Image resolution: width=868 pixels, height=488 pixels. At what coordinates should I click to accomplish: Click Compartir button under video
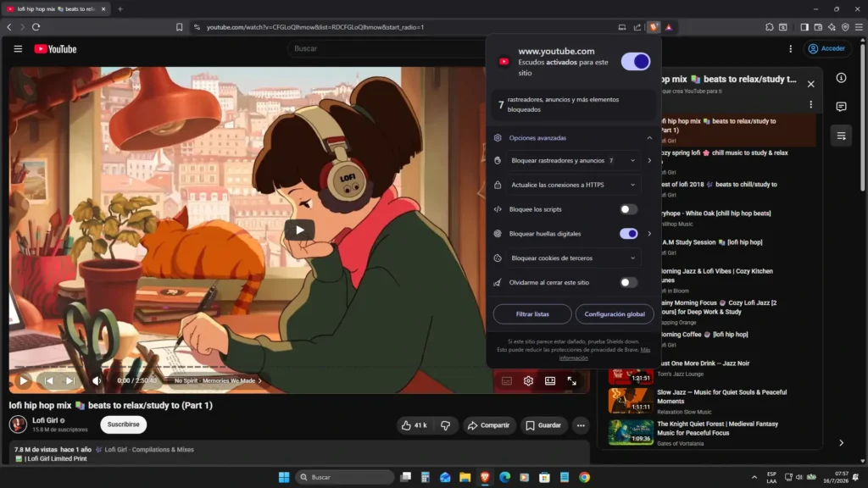click(x=489, y=425)
